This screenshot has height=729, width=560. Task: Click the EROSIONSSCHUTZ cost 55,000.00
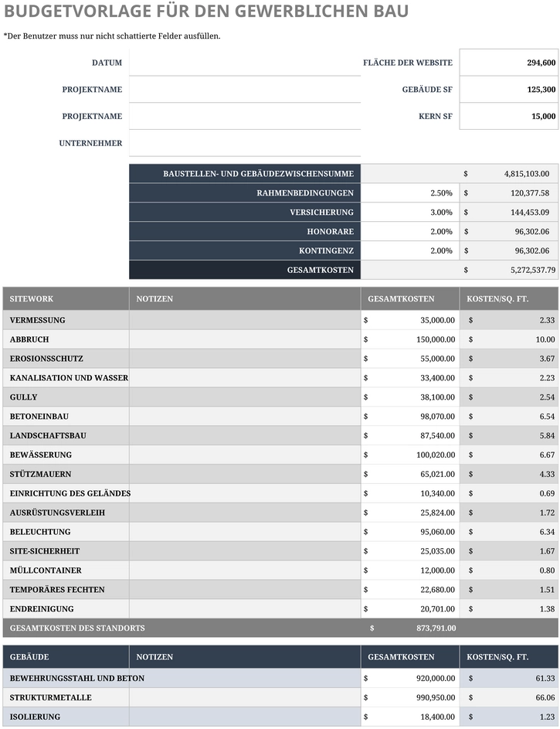point(410,359)
